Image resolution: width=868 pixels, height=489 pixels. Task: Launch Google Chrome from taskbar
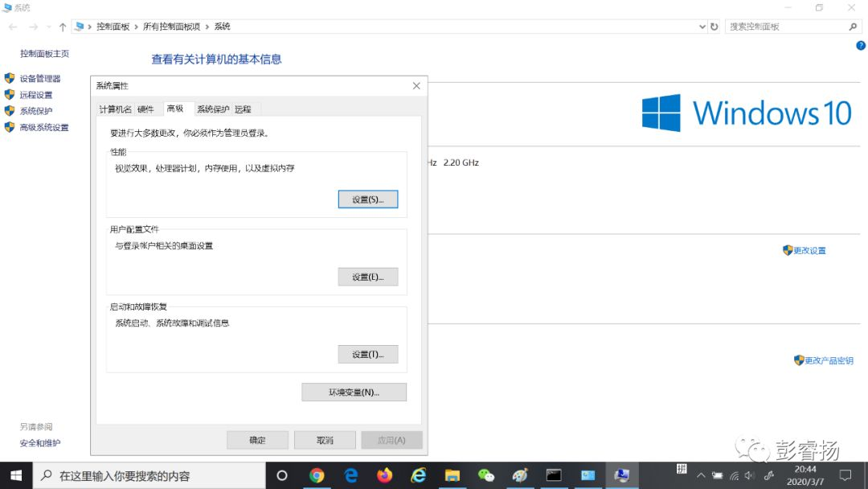pyautogui.click(x=317, y=475)
